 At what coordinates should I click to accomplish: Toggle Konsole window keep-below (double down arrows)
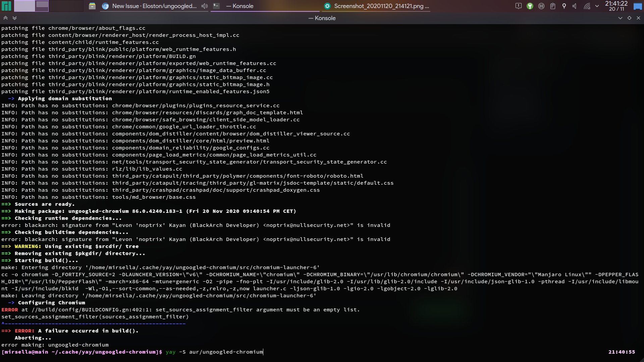click(14, 18)
